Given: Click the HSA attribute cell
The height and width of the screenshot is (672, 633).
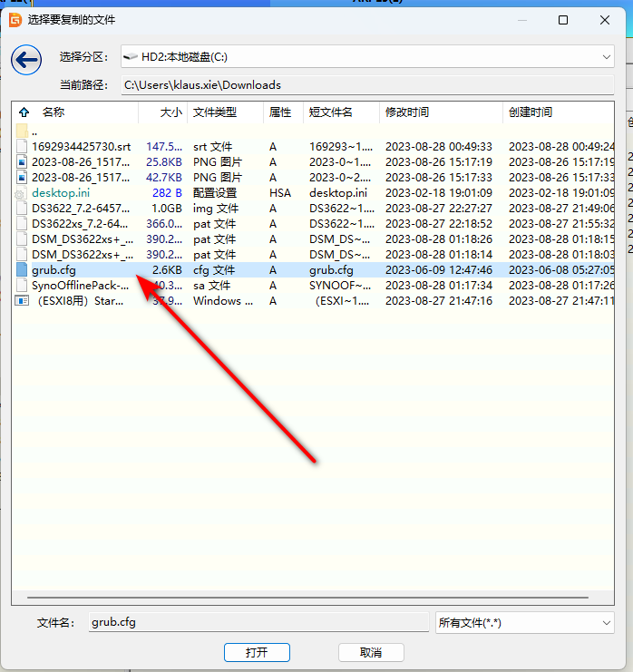Looking at the screenshot, I should point(280,193).
